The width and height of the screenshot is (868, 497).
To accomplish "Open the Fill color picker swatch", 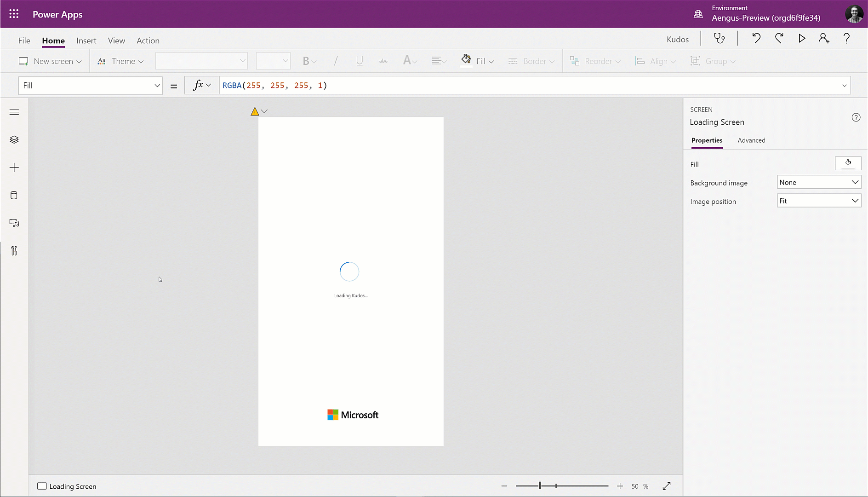I will (x=848, y=163).
